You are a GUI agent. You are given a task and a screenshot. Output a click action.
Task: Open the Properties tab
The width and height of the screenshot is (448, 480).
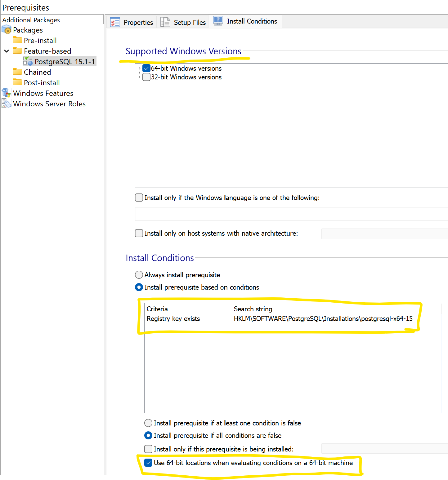132,22
